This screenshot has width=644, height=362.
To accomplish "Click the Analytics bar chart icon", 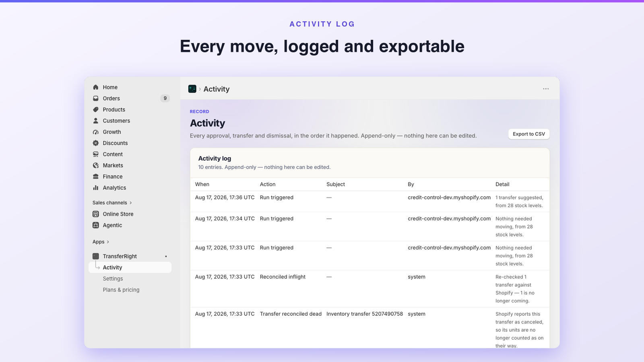I will tap(96, 188).
